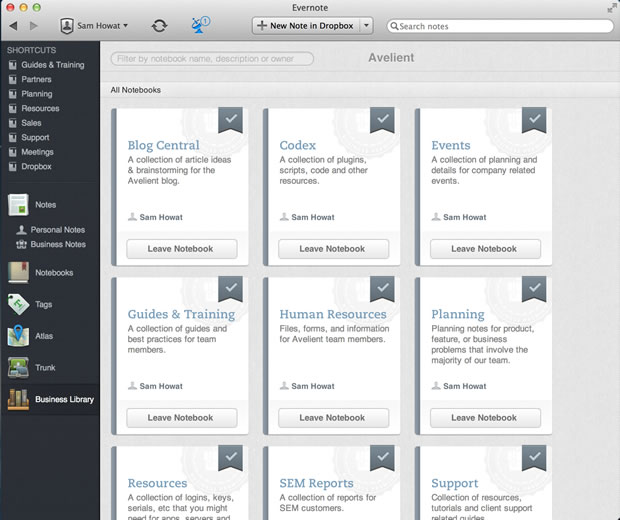The image size is (620, 520).
Task: Click New Note in Dropbox button
Action: tap(306, 26)
